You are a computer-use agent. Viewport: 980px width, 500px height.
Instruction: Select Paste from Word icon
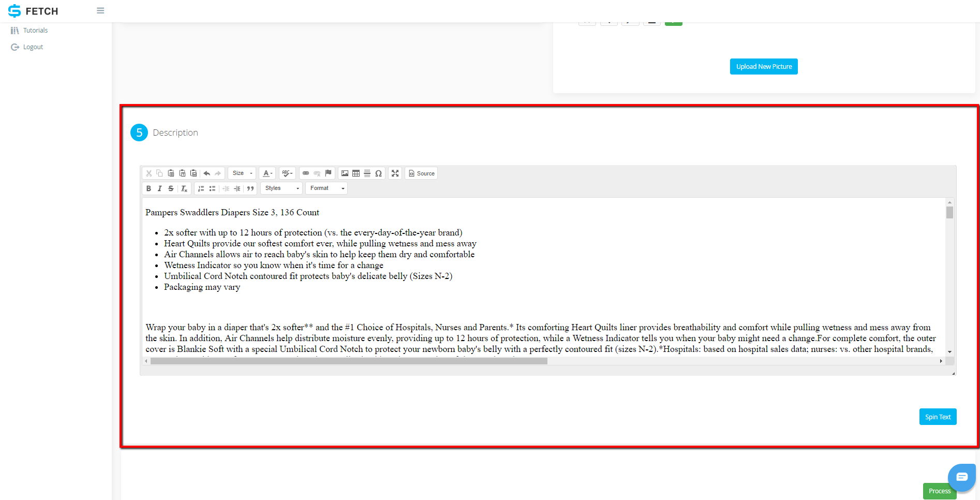point(194,173)
